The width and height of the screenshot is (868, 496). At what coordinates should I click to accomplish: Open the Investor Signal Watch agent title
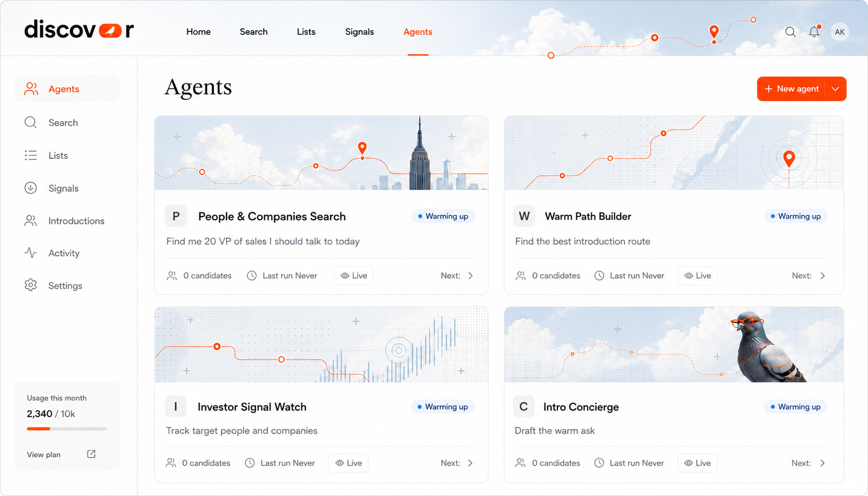click(x=252, y=407)
